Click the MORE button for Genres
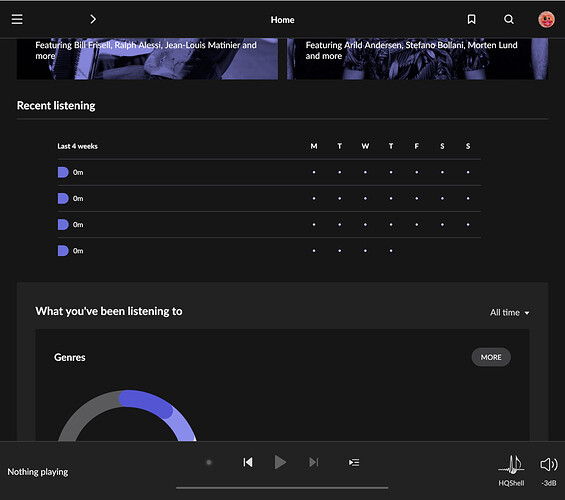The height and width of the screenshot is (500, 565). tap(491, 357)
